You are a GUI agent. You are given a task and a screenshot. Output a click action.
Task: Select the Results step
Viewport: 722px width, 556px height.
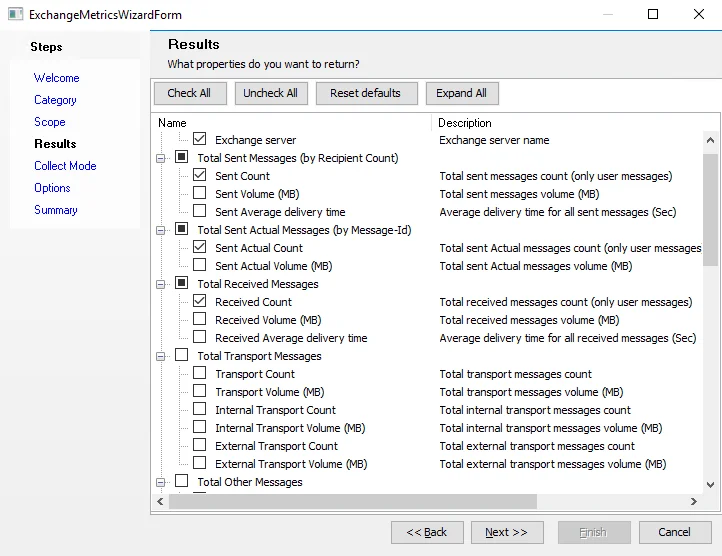click(55, 144)
